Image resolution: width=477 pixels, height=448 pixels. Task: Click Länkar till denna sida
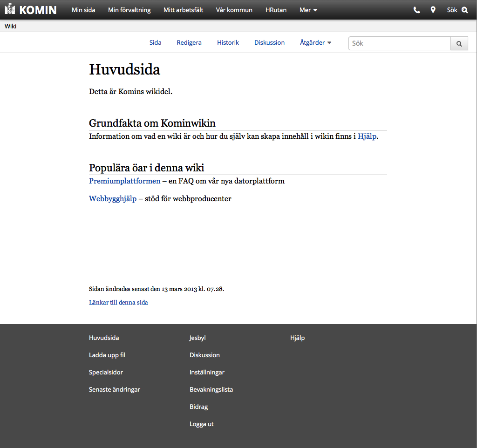click(x=118, y=302)
